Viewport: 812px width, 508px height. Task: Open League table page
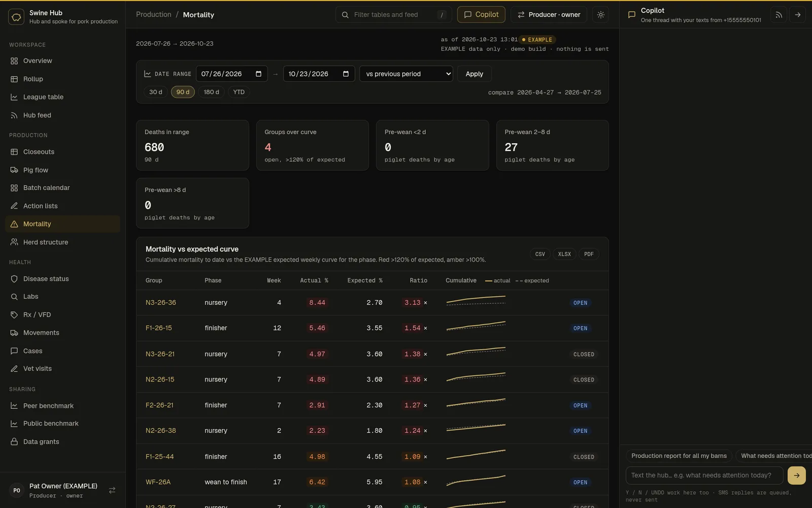point(62,97)
